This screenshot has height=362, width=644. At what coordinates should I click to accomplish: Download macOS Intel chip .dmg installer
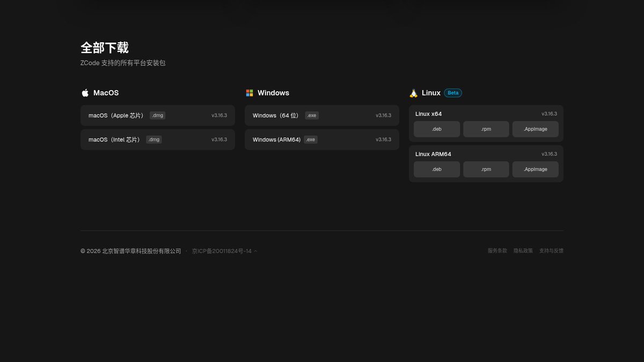coord(158,139)
